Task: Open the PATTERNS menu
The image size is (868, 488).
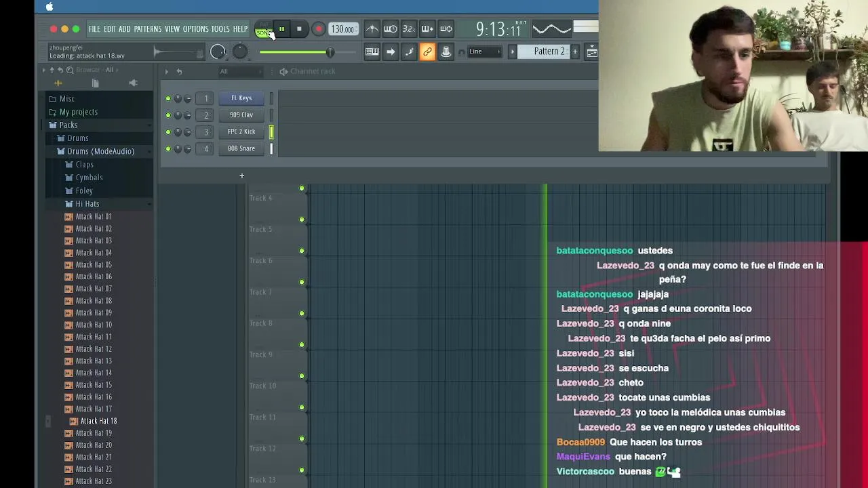Action: point(147,29)
